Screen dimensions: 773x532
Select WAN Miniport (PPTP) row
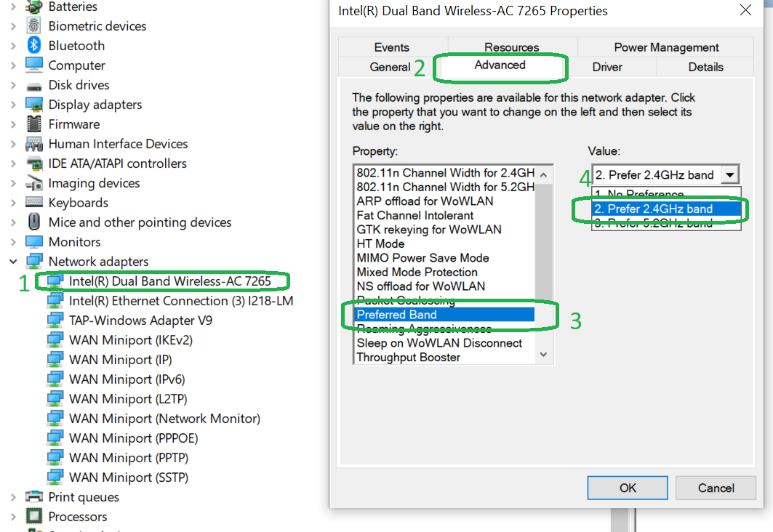coord(118,458)
